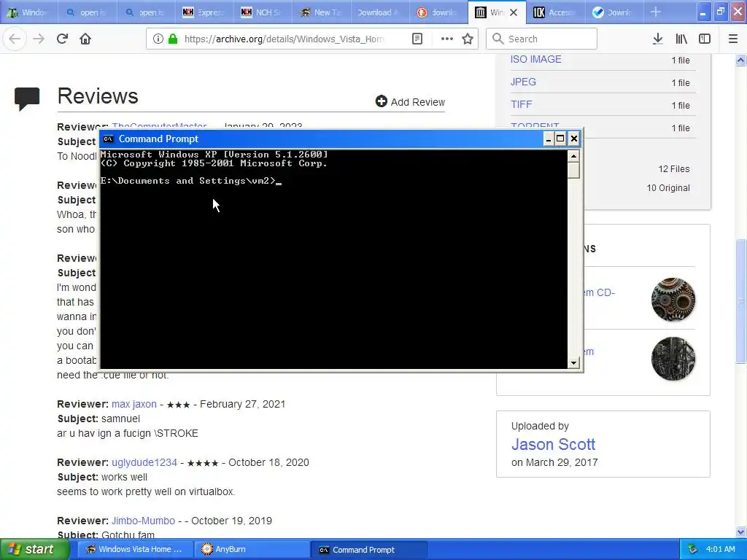Open the browser home page icon
The width and height of the screenshot is (747, 560).
[x=86, y=39]
